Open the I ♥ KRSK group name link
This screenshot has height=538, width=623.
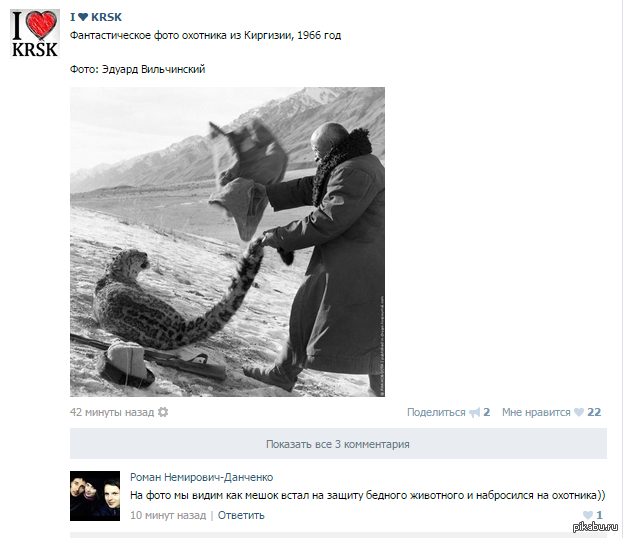96,17
